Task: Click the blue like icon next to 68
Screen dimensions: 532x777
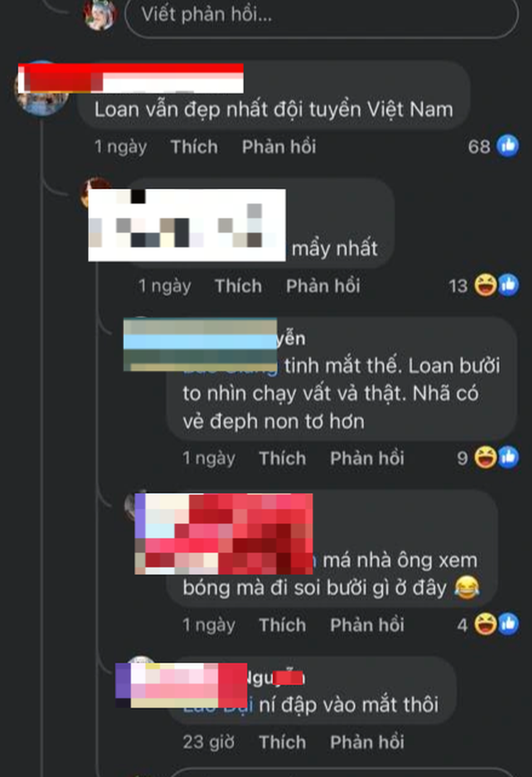Action: (507, 146)
